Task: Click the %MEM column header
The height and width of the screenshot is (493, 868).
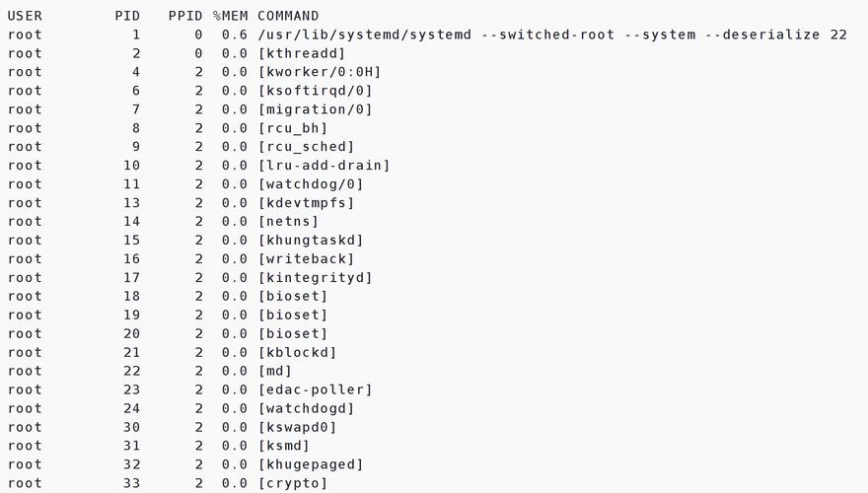Action: coord(230,16)
